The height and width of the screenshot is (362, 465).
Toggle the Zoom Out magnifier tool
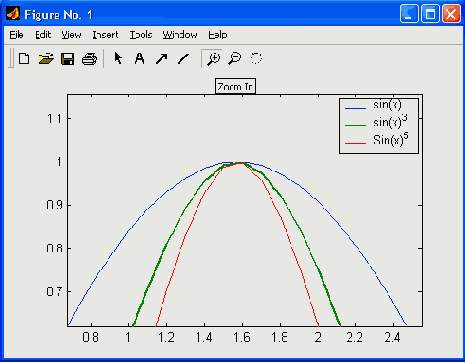coord(235,59)
